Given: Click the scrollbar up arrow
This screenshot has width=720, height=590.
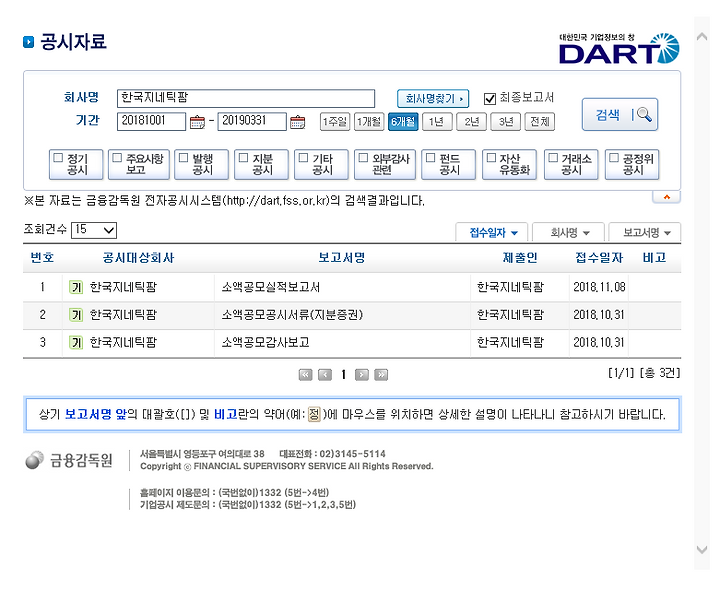Looking at the screenshot, I should point(702,36).
